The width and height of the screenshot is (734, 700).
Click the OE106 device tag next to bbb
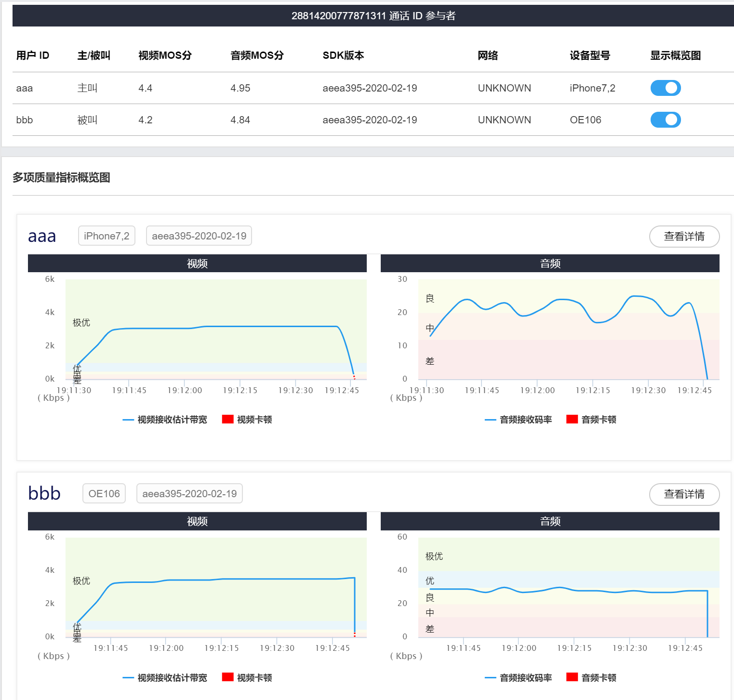[104, 493]
